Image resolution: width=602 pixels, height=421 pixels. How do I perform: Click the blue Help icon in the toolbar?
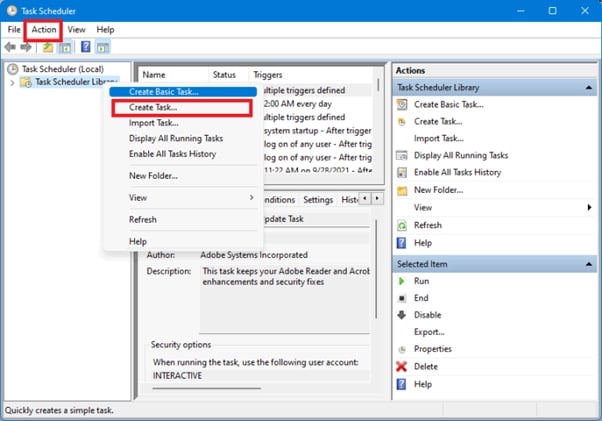pyautogui.click(x=86, y=47)
